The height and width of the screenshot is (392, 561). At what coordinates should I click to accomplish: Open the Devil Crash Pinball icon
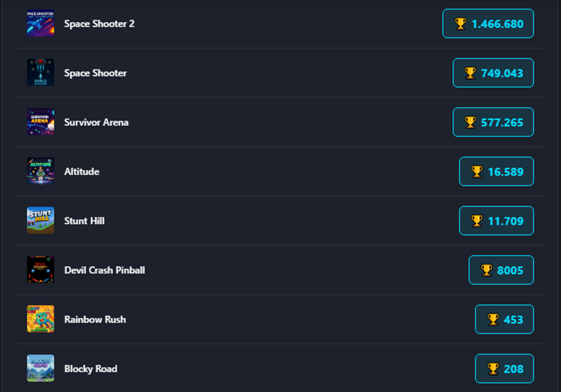pyautogui.click(x=40, y=270)
